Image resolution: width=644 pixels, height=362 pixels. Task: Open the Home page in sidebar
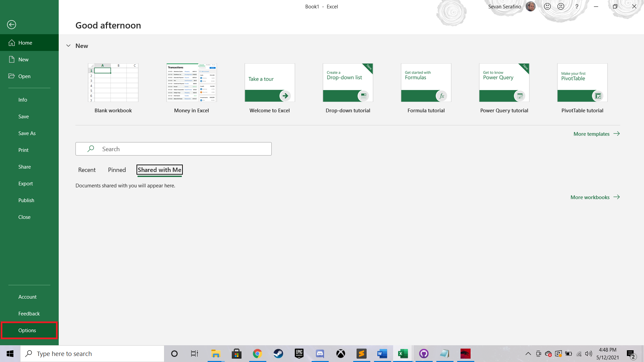pos(29,43)
